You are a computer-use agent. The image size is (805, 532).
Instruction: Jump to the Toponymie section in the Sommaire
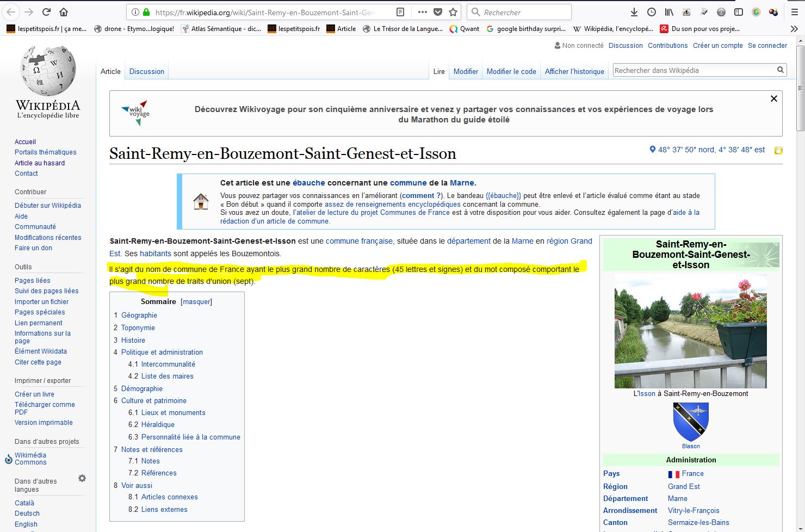pyautogui.click(x=138, y=327)
